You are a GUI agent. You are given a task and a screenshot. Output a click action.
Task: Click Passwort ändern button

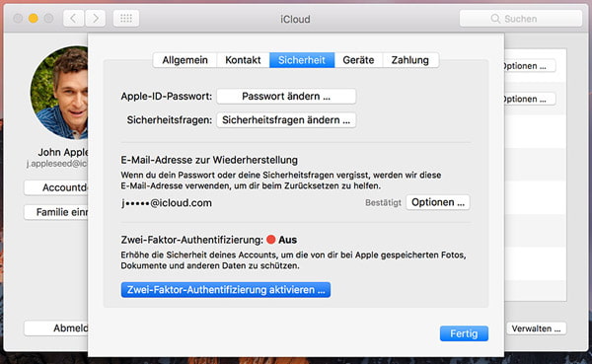pyautogui.click(x=286, y=97)
